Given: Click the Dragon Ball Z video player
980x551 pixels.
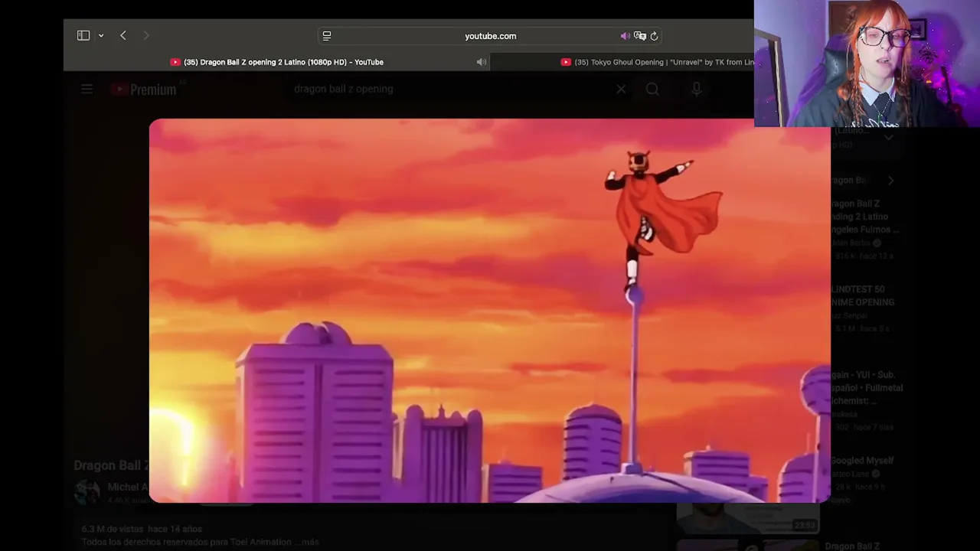Looking at the screenshot, I should [490, 311].
